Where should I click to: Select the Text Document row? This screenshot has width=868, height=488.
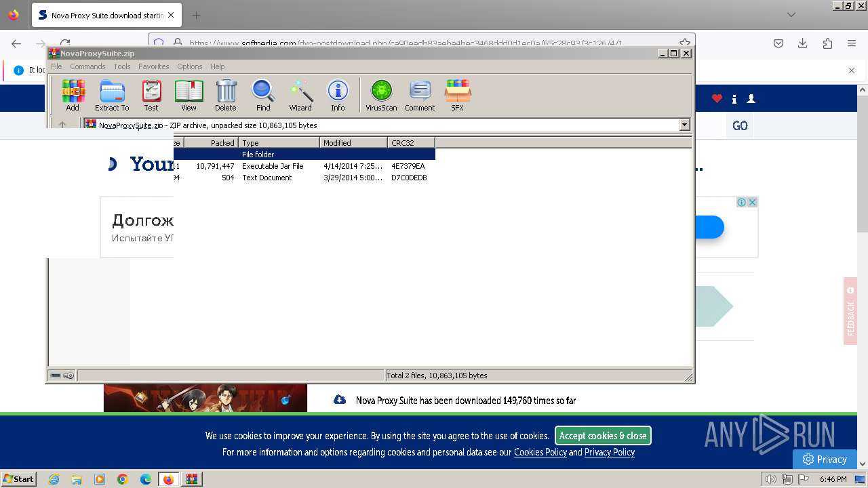pyautogui.click(x=304, y=178)
